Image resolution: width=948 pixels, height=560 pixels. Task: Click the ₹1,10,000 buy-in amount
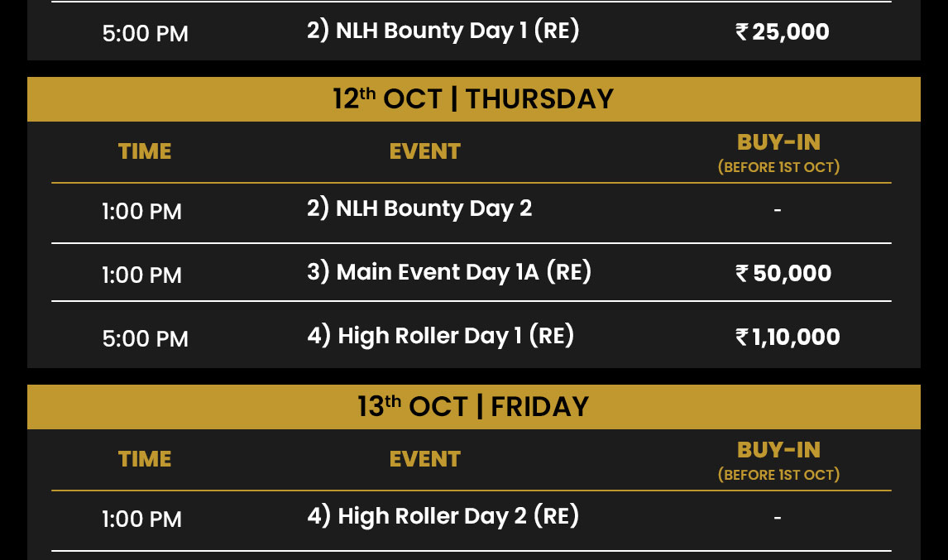(x=788, y=337)
